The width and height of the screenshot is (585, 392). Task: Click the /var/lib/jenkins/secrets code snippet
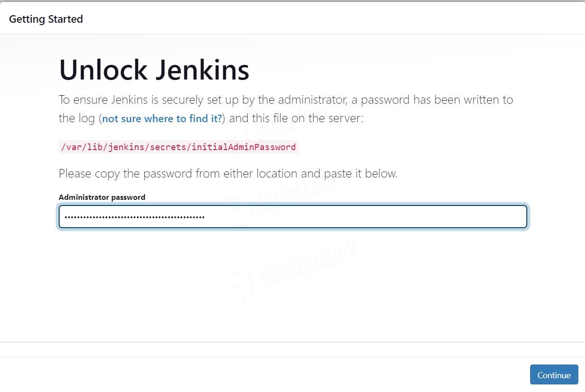(x=178, y=147)
